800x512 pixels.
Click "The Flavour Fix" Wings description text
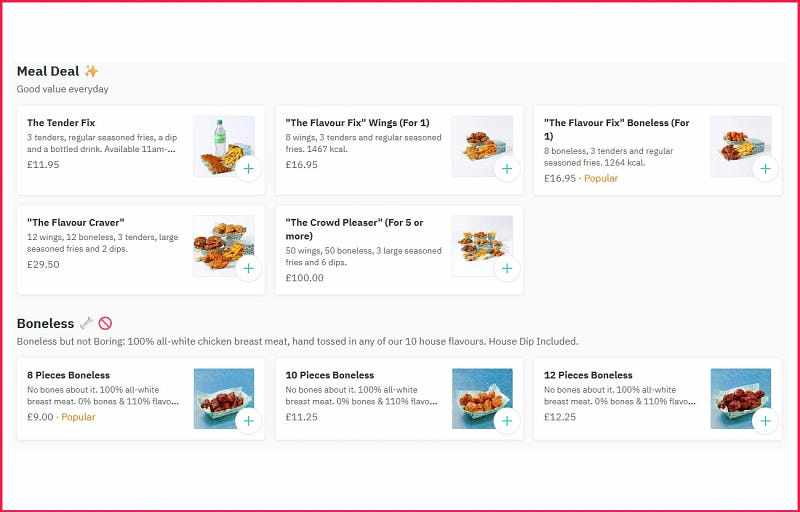click(363, 143)
